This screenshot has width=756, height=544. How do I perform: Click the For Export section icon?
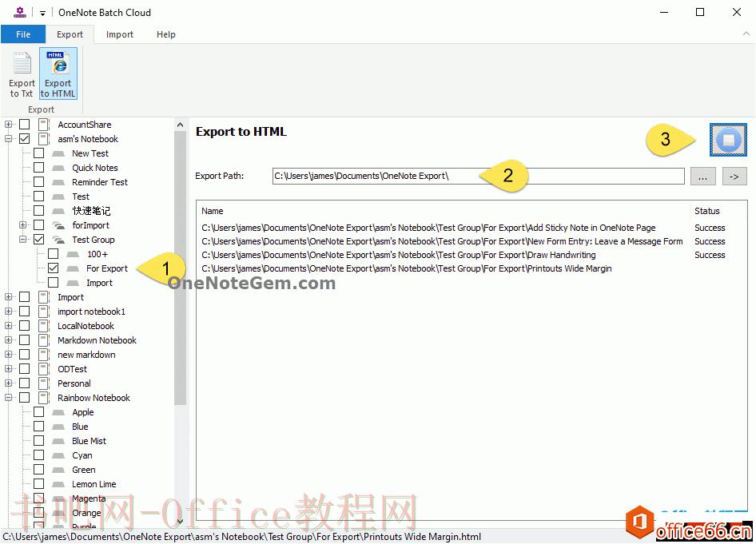[73, 268]
